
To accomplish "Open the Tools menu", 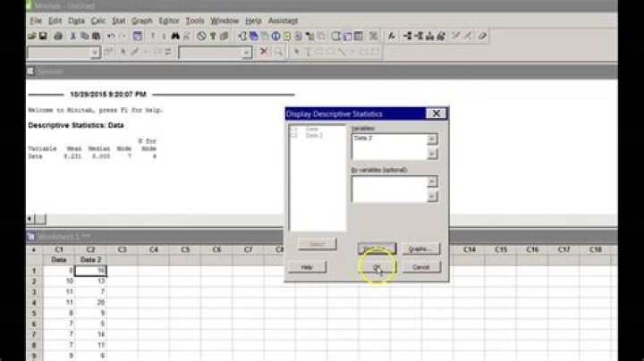I will [x=195, y=21].
